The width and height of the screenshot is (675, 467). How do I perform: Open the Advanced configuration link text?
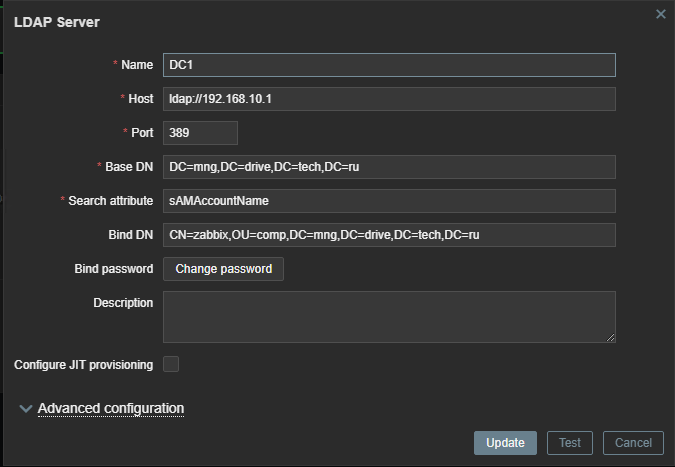[x=111, y=408]
